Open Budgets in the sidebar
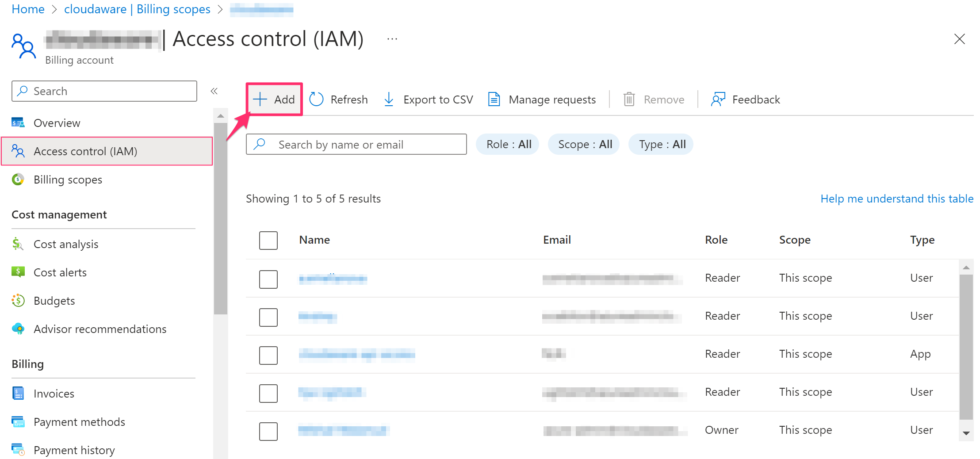 54,301
